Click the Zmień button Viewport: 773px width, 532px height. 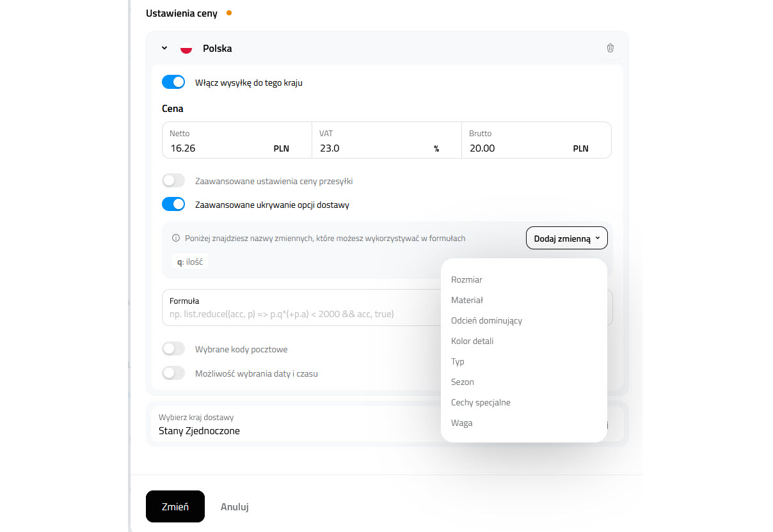coord(175,506)
